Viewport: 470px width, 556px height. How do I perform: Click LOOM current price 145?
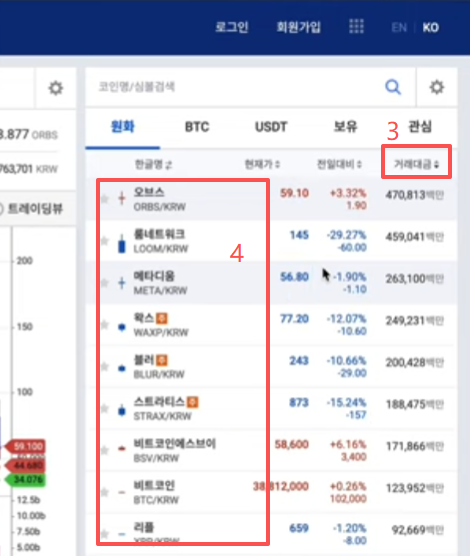coord(299,235)
